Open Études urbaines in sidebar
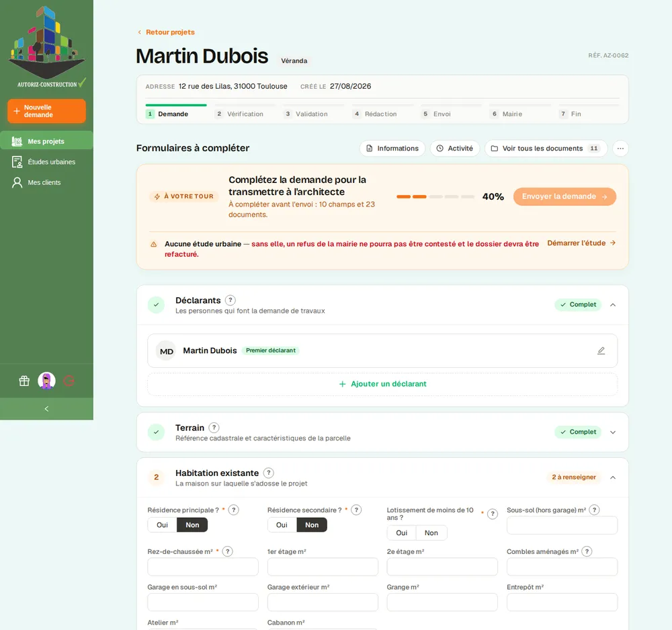Image resolution: width=672 pixels, height=630 pixels. pos(47,161)
